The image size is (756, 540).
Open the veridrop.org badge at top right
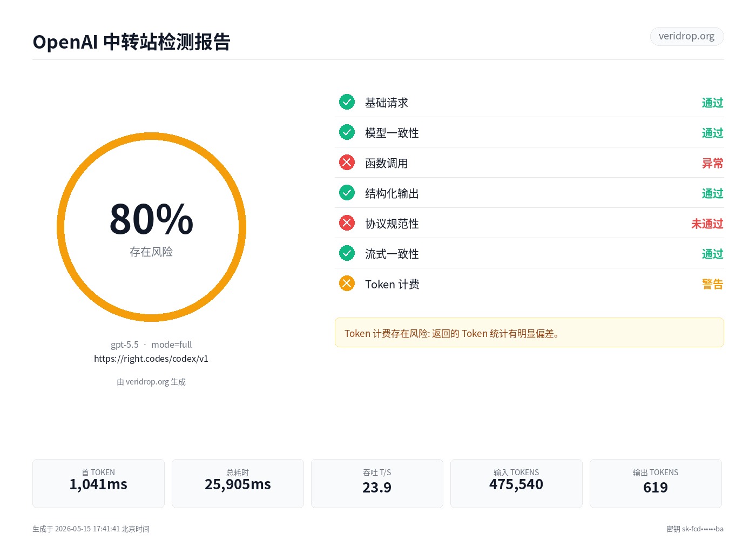pyautogui.click(x=687, y=36)
